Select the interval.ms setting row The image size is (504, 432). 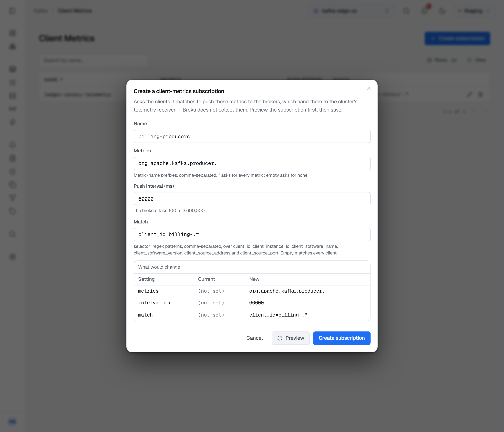pos(252,303)
